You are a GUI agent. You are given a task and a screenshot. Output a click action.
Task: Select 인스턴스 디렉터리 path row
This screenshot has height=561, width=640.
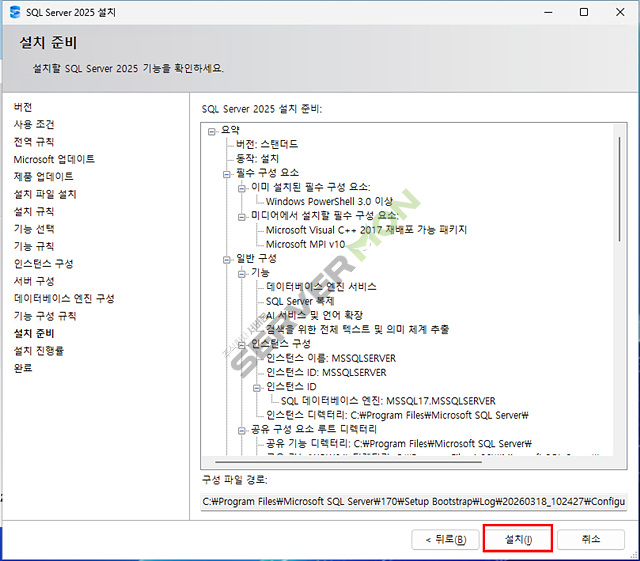397,415
